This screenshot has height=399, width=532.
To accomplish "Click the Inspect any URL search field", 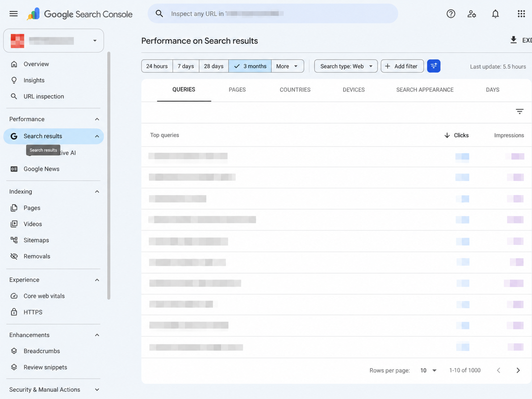I will coord(273,14).
